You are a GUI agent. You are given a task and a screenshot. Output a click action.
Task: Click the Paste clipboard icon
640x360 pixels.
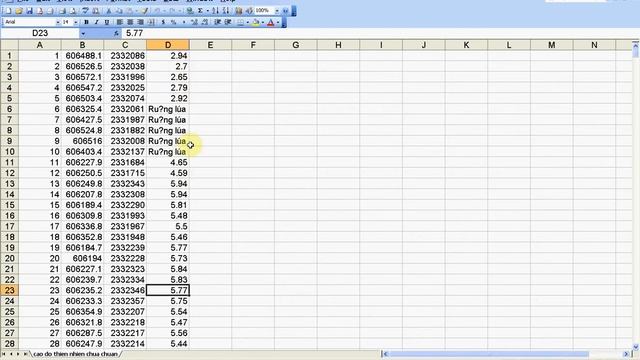point(130,11)
